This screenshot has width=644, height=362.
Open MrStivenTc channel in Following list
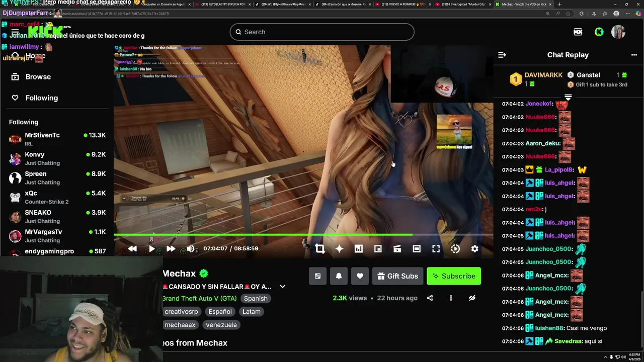pos(57,139)
